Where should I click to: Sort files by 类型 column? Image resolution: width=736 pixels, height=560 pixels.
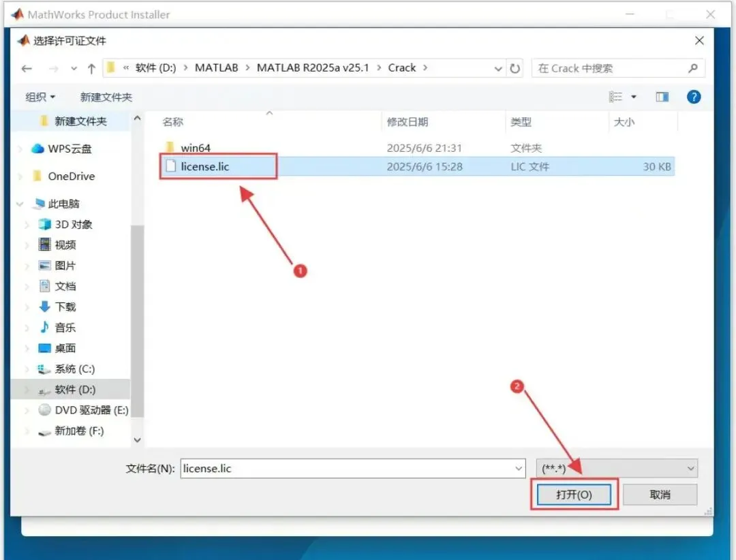521,122
